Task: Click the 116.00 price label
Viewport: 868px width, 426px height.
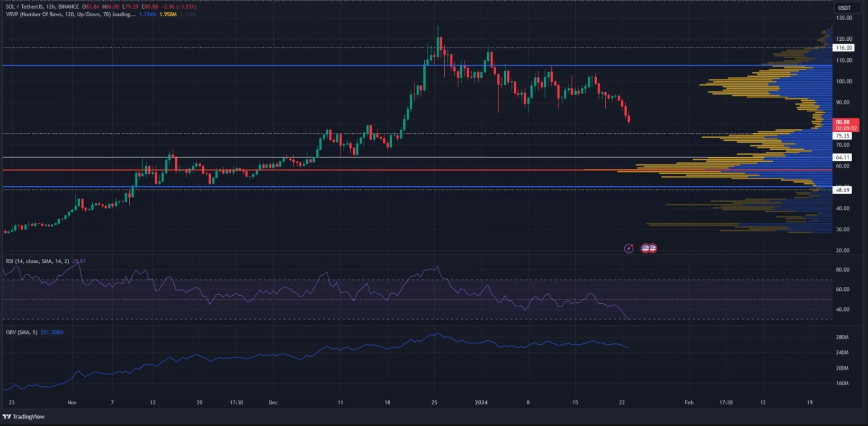Action: pos(843,48)
